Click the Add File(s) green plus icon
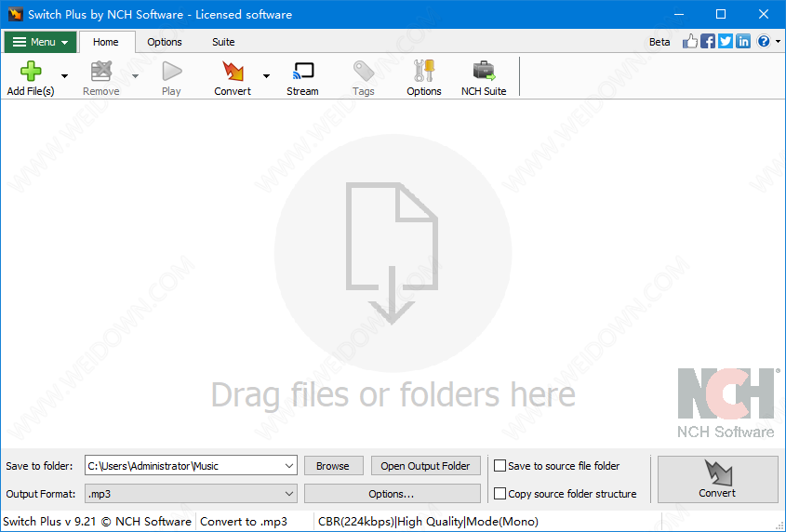786x532 pixels. point(31,72)
